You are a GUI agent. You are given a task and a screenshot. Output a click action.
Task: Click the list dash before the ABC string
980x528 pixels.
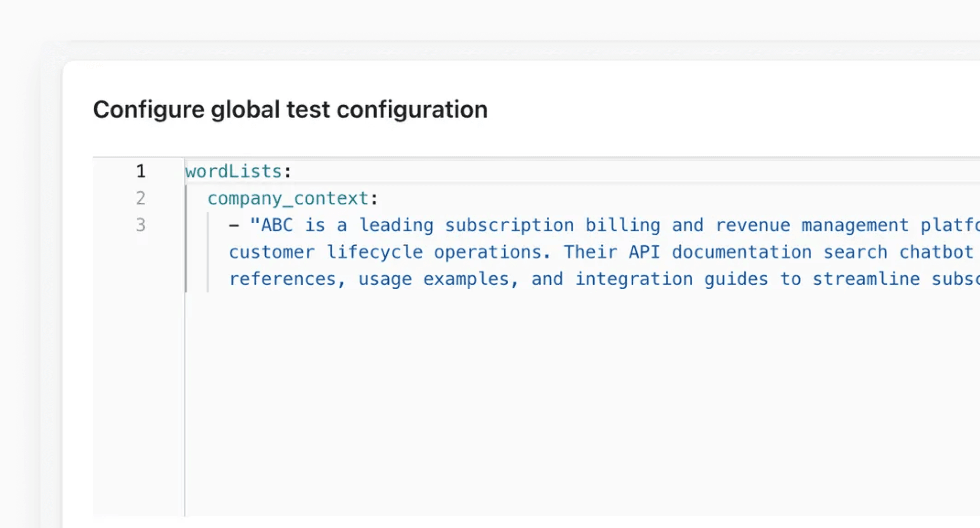click(x=233, y=225)
